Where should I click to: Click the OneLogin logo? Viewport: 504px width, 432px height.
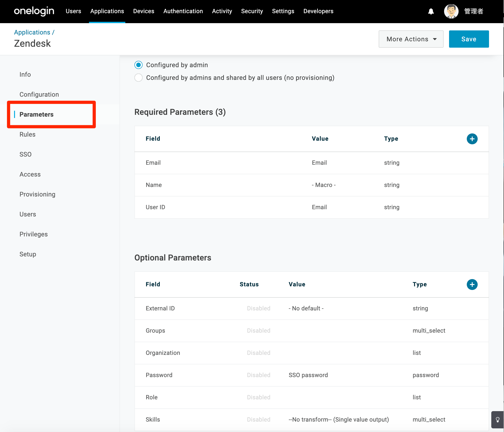click(34, 11)
